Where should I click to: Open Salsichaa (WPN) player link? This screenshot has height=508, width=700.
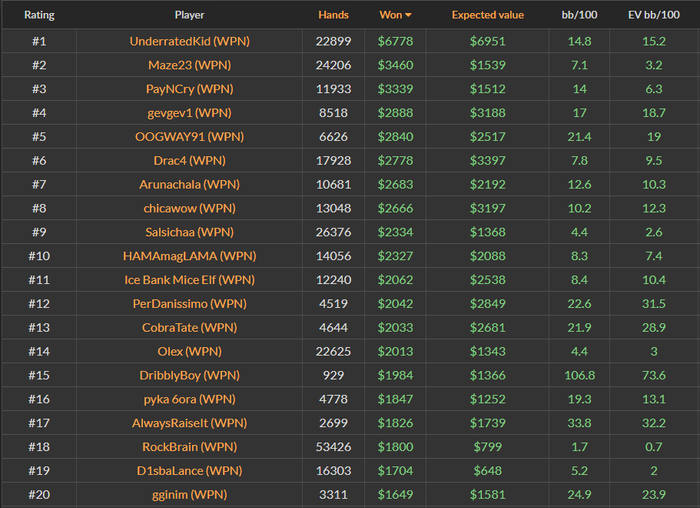click(189, 232)
